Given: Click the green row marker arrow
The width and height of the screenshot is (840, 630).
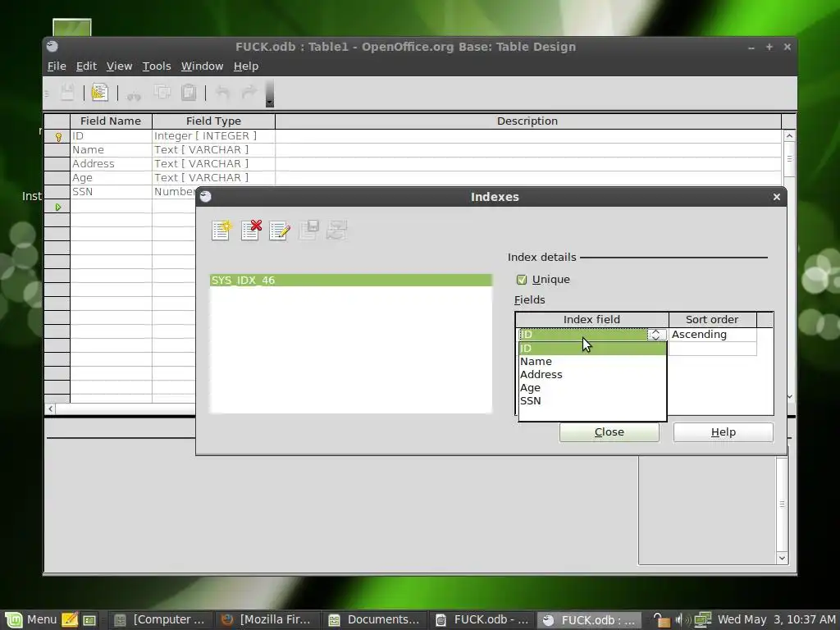Looking at the screenshot, I should (58, 207).
